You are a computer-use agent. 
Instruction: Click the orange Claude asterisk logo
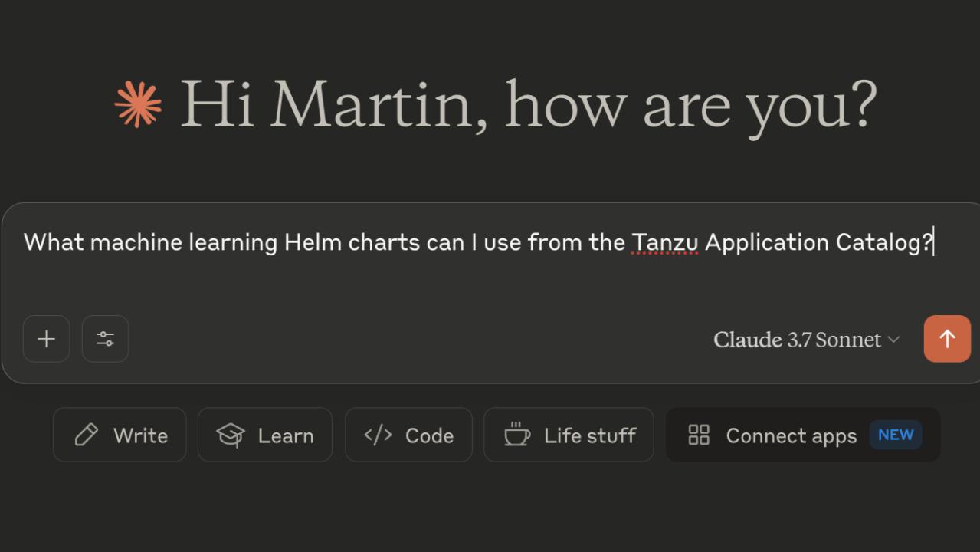click(x=138, y=105)
